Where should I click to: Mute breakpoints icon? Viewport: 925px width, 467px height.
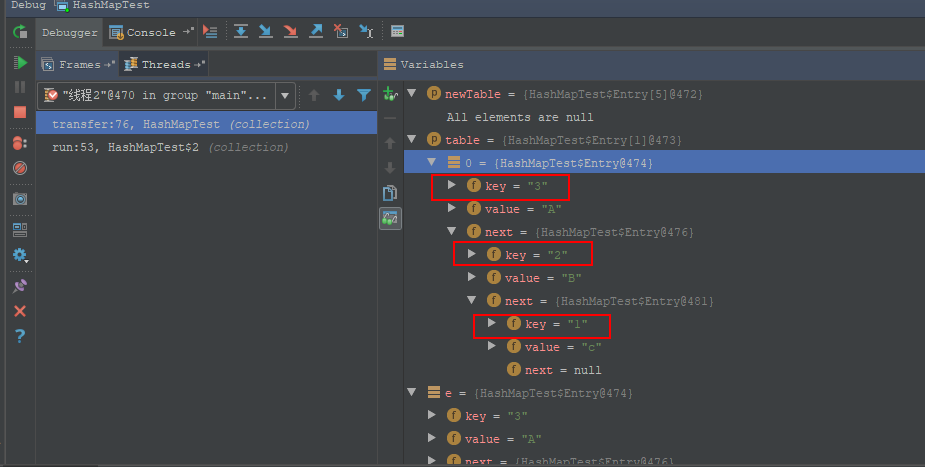[x=20, y=169]
